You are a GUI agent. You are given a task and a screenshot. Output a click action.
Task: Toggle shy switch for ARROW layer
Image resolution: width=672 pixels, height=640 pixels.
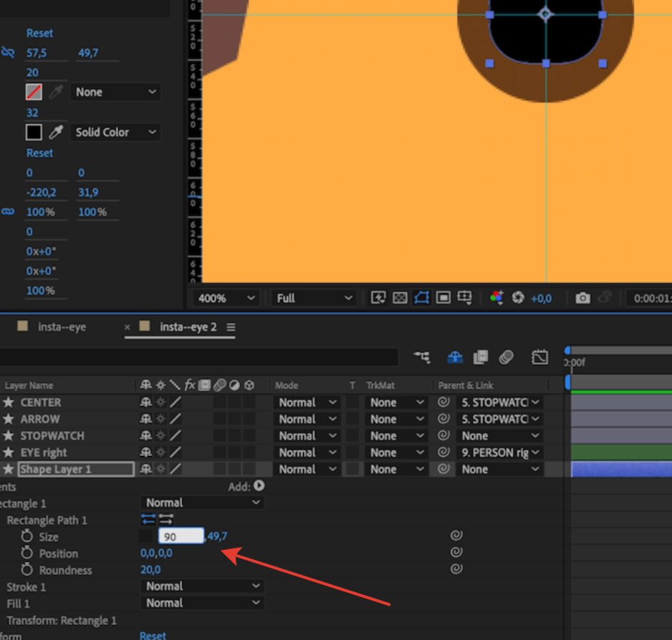point(145,419)
